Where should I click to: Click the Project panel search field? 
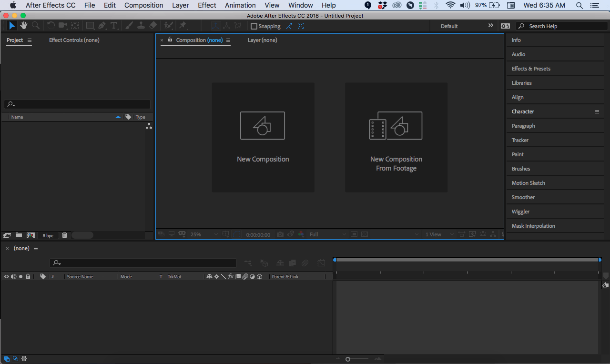click(76, 104)
